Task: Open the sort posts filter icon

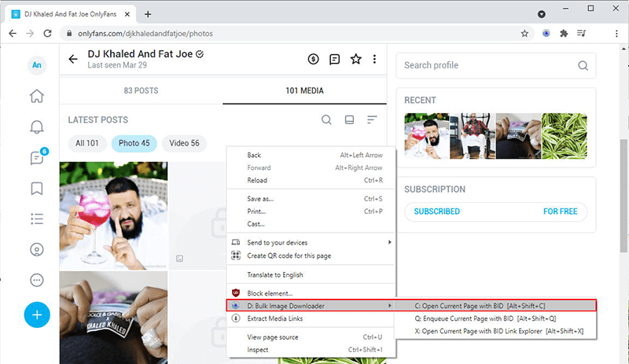Action: tap(372, 119)
